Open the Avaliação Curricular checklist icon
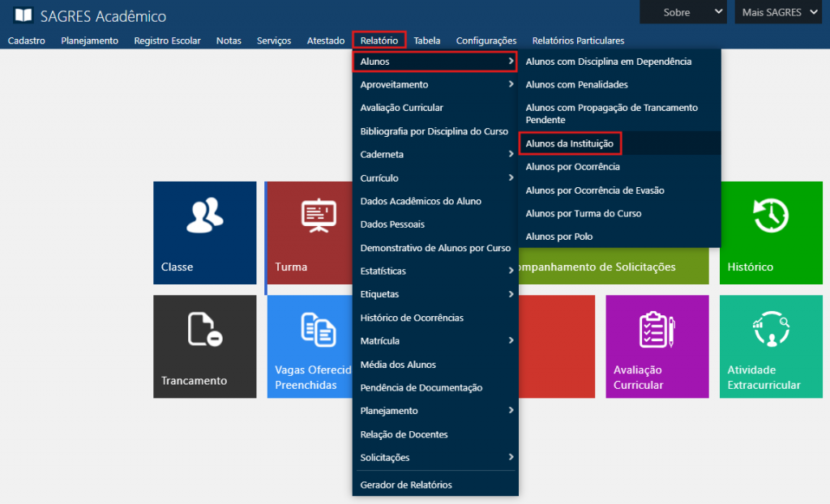This screenshot has width=830, height=504. coord(657,329)
